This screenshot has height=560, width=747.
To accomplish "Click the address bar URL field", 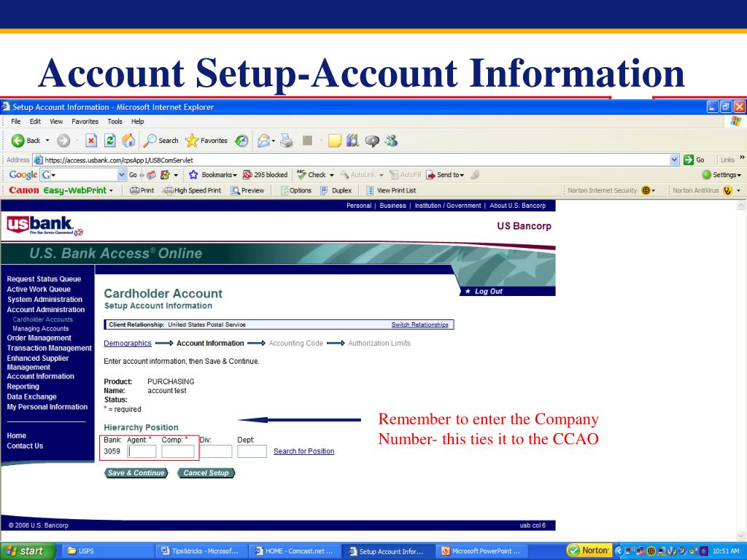I will click(x=351, y=160).
